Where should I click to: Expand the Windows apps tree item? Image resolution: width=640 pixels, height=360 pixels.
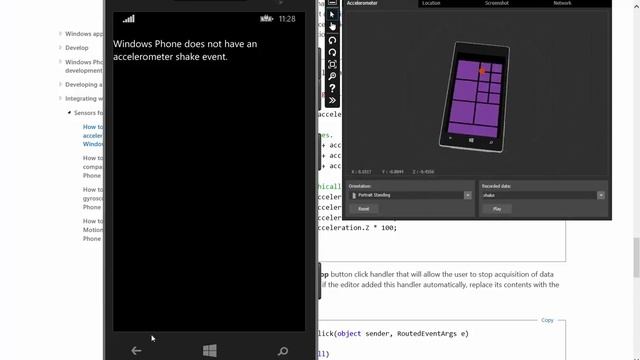tap(60, 33)
